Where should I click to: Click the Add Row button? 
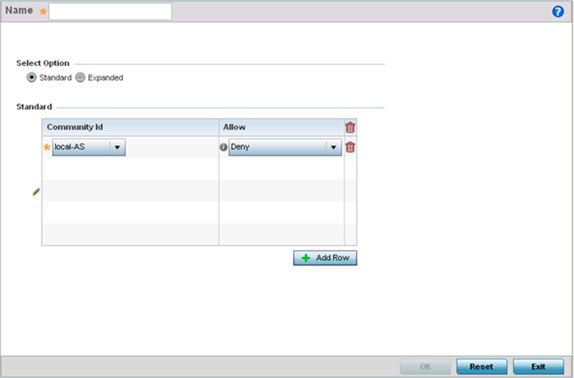(325, 258)
